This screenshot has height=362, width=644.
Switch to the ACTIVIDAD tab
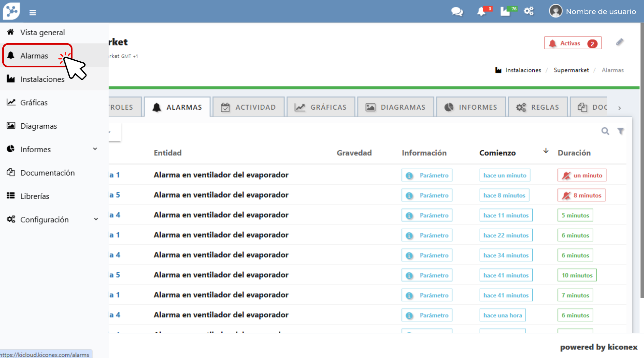tap(249, 107)
